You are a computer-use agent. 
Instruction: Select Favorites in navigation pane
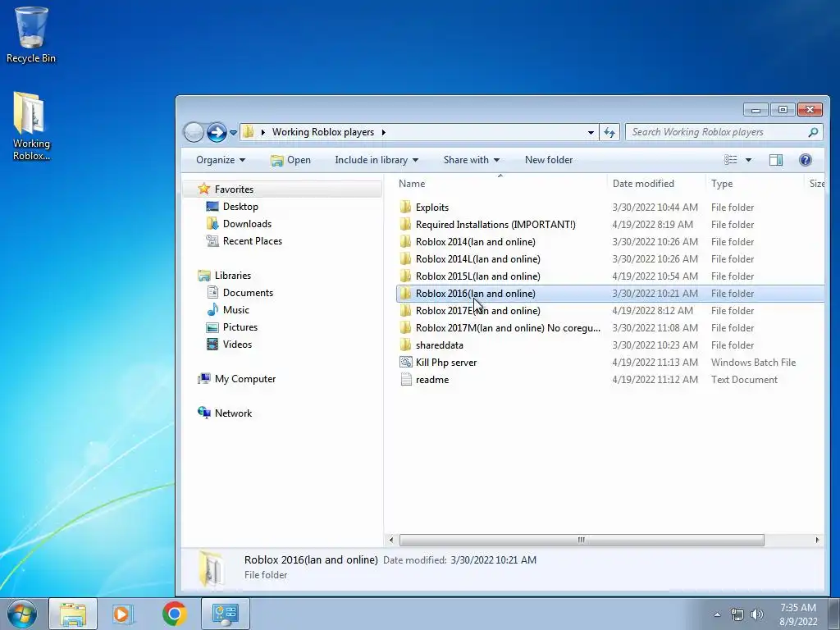[234, 189]
